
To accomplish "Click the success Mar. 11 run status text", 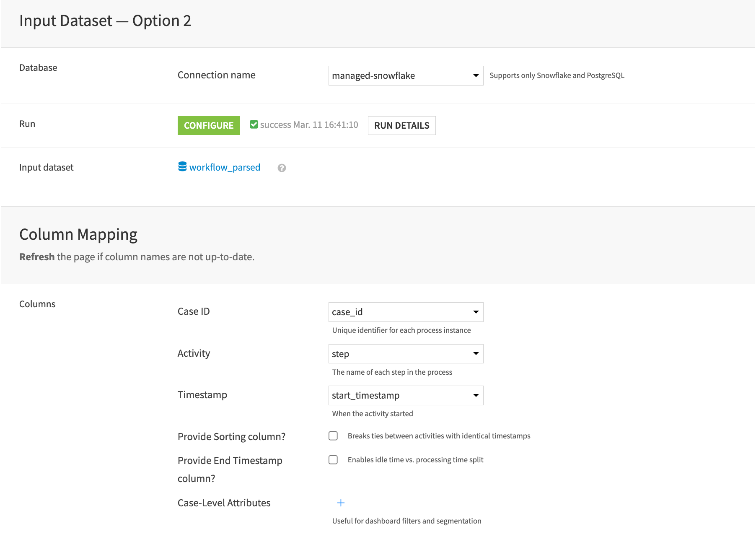I will tap(309, 124).
